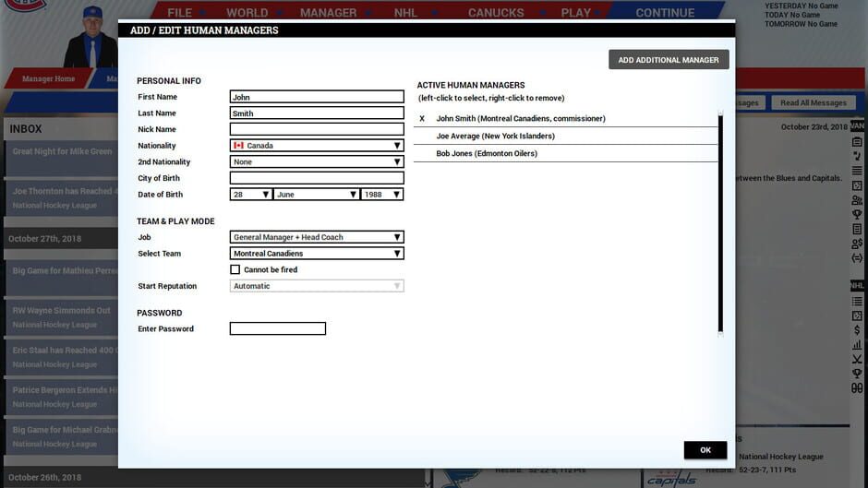
Task: Open inbox message Eric Staal has Reached 400
Action: (61, 357)
